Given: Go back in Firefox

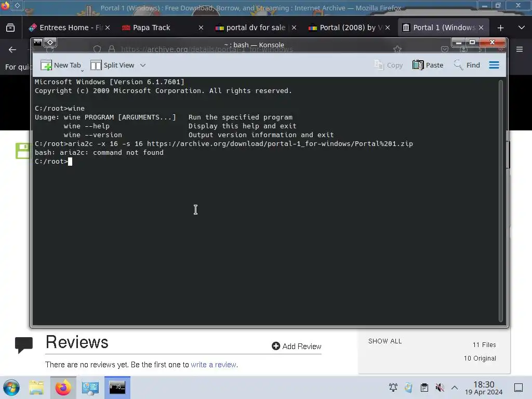Looking at the screenshot, I should (12, 50).
